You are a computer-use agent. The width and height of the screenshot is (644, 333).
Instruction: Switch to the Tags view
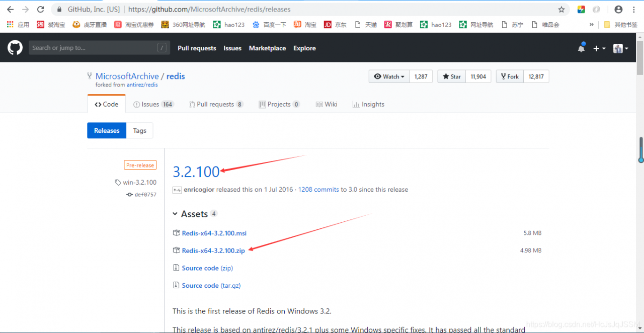[x=140, y=130]
